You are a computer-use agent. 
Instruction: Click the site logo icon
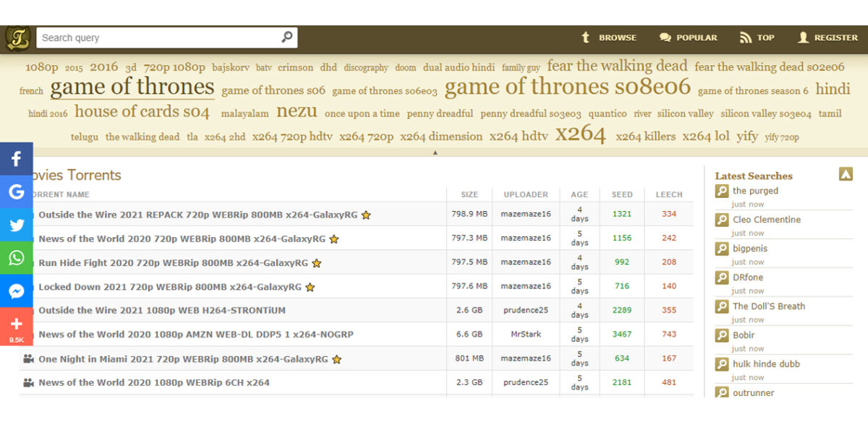17,38
